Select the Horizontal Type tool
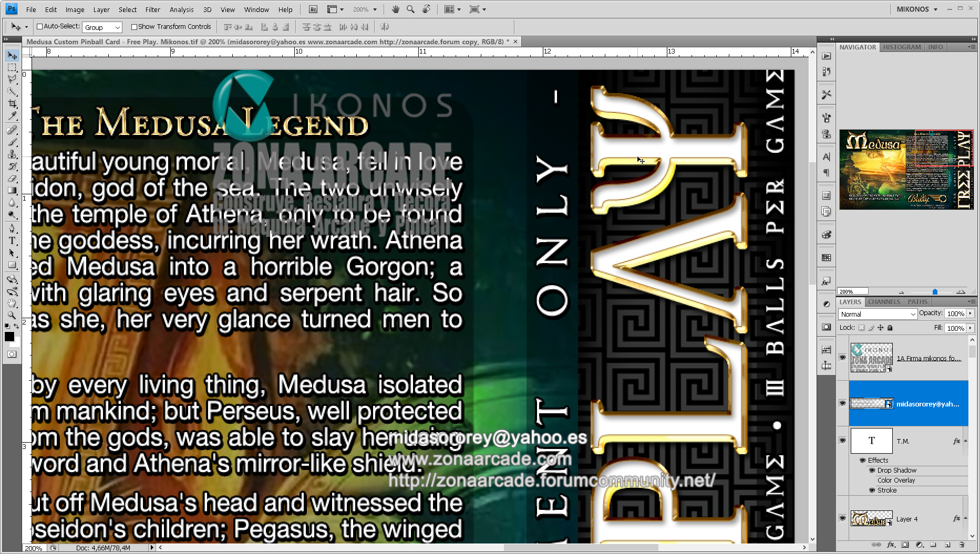980x554 pixels. 12,241
